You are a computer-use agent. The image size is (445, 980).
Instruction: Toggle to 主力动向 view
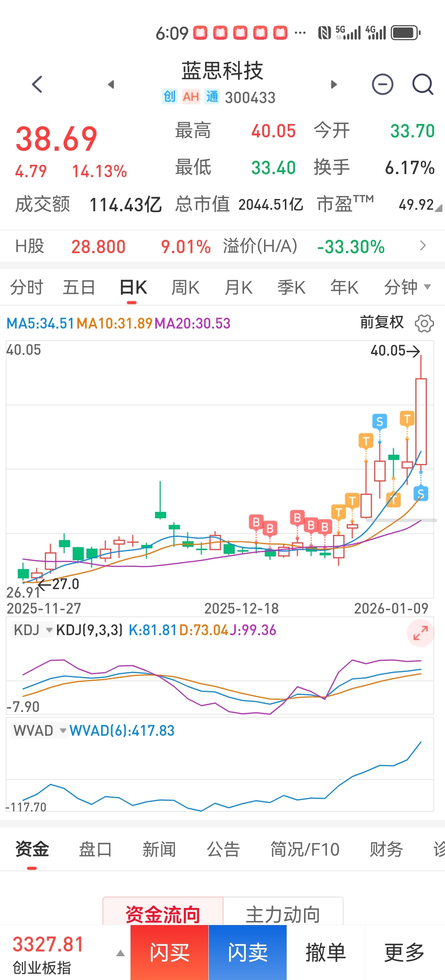pos(283,912)
